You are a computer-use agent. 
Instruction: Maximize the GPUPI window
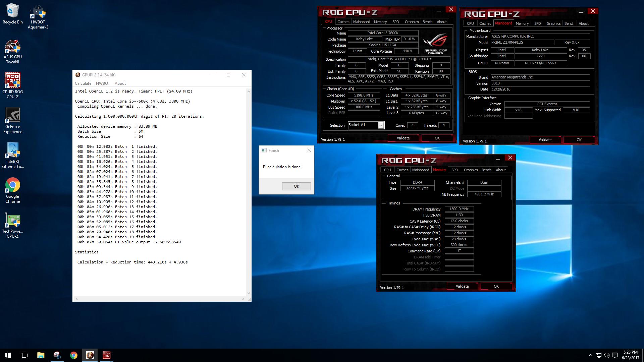pos(228,75)
